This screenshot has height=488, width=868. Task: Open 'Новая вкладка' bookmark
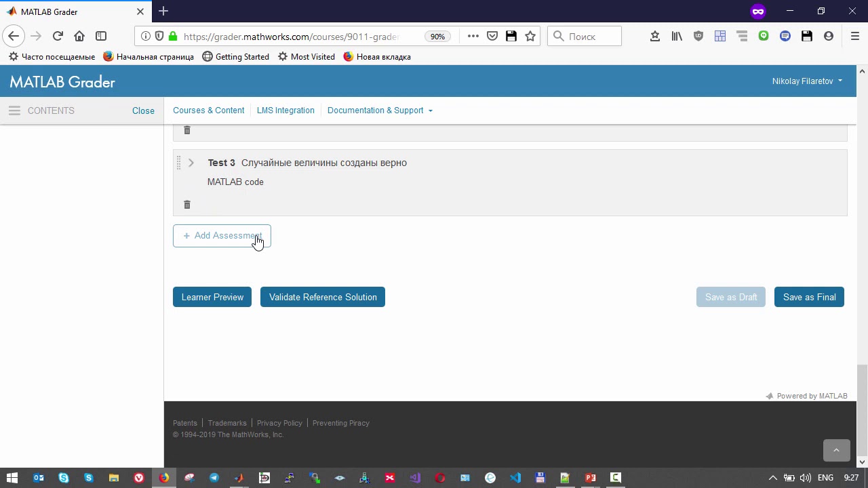(x=377, y=57)
